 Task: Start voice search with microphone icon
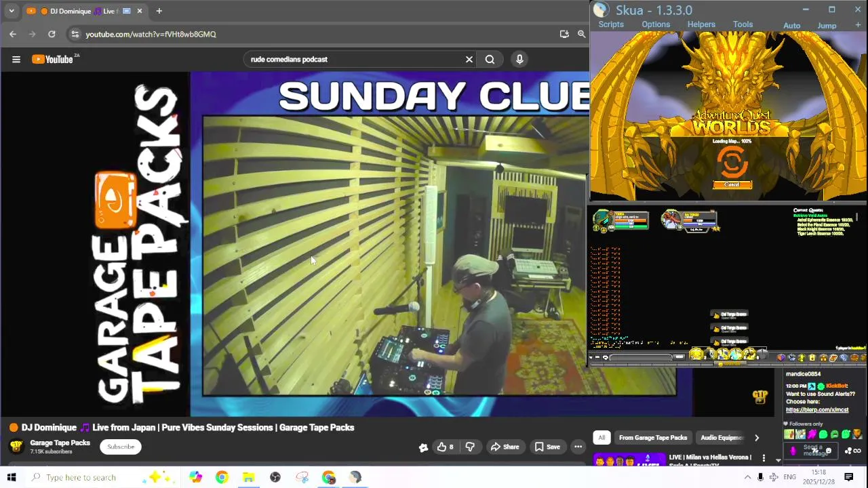pos(519,60)
